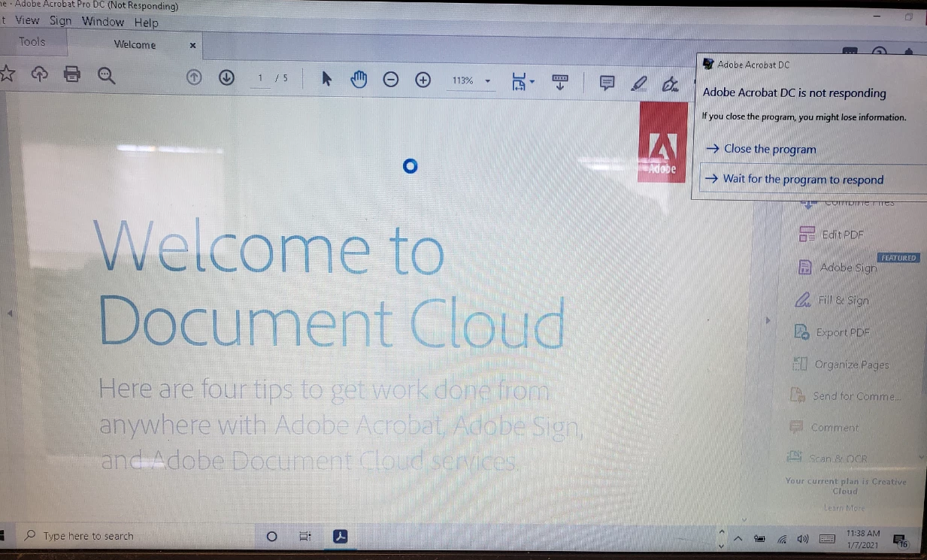The width and height of the screenshot is (927, 560).
Task: Switch to the Tools tab
Action: [32, 42]
